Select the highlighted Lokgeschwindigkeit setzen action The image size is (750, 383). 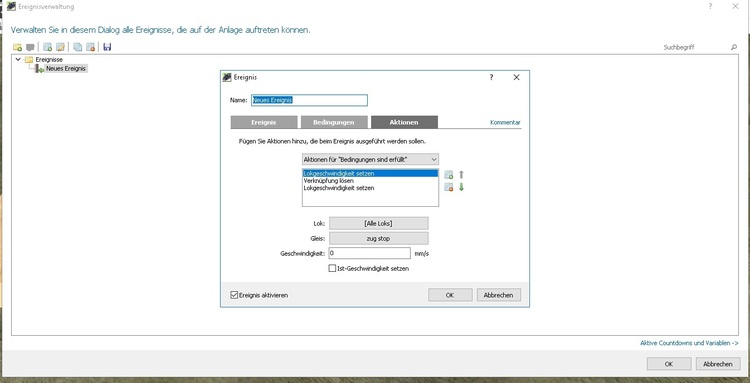pos(370,174)
